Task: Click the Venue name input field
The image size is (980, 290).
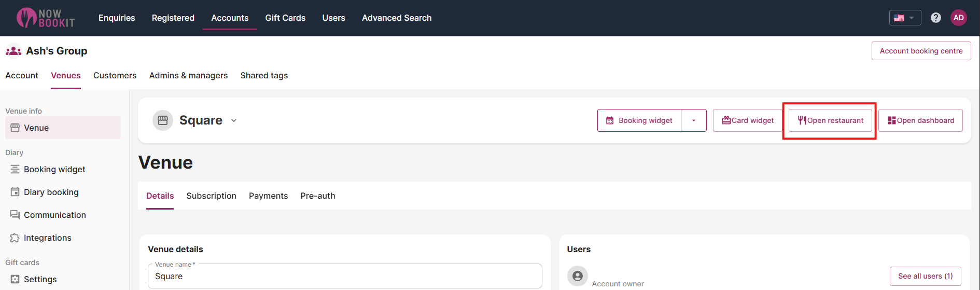Action: pos(345,277)
